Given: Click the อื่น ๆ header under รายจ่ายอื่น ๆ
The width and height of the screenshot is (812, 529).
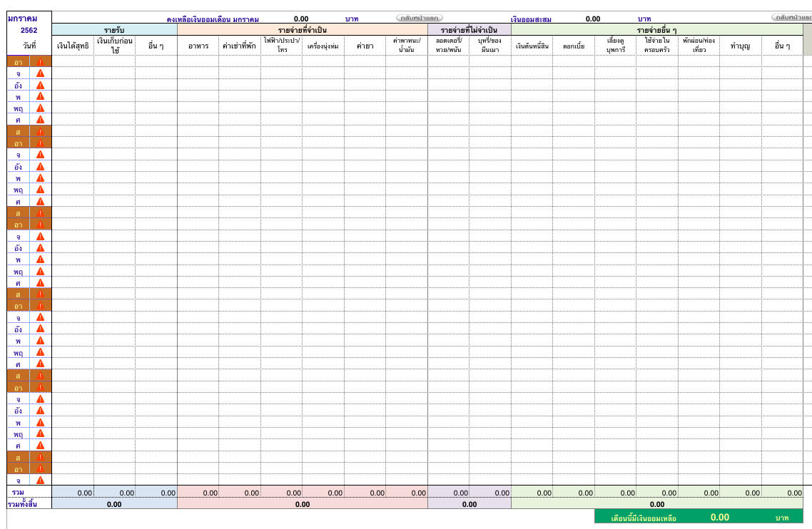Looking at the screenshot, I should 782,46.
